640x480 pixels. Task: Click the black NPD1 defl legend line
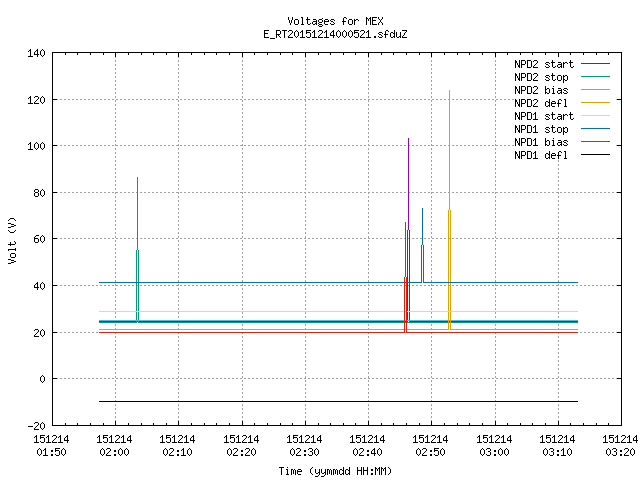(x=595, y=155)
